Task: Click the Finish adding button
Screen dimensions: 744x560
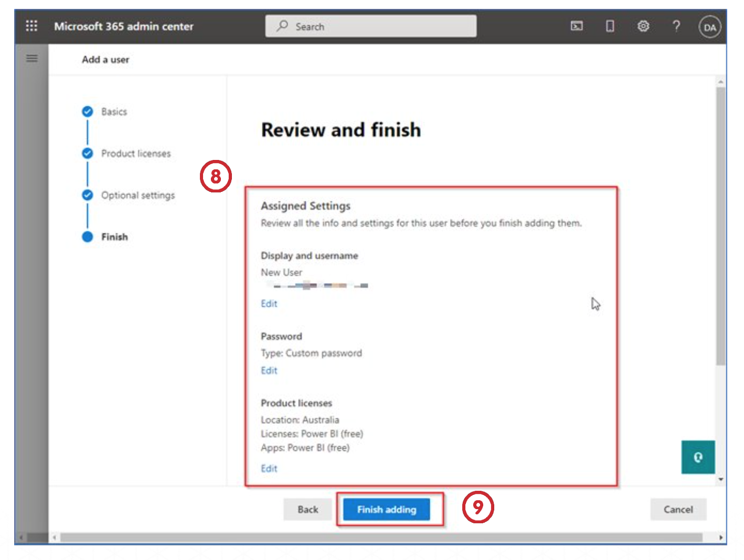Action: pyautogui.click(x=387, y=510)
